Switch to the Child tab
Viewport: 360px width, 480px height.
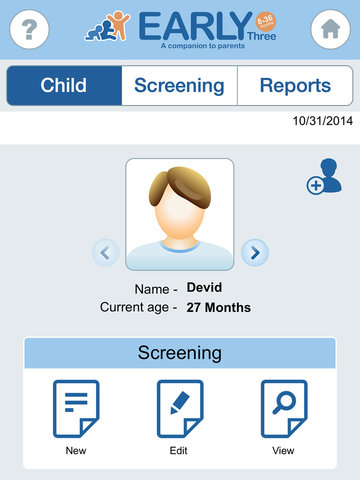[64, 85]
